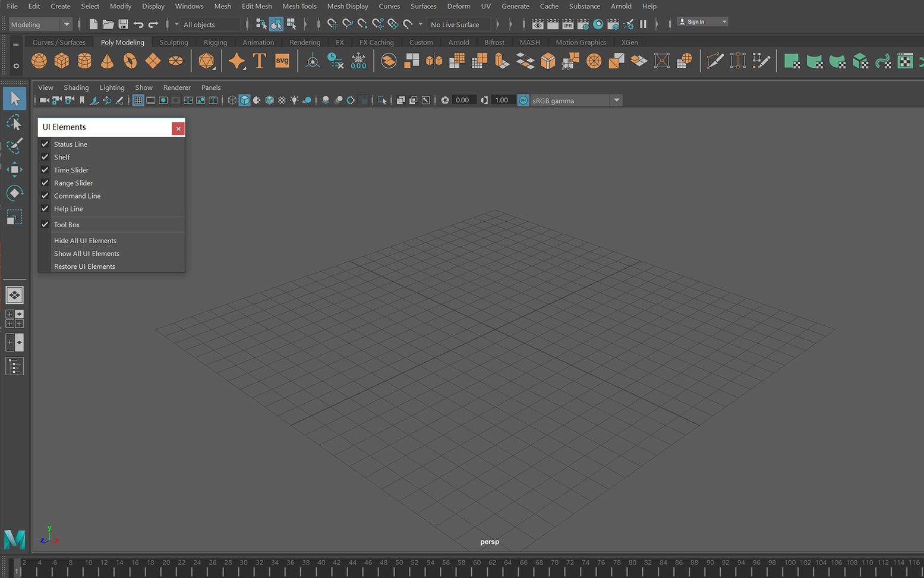
Task: Select the polygon Type text tool
Action: tap(259, 61)
